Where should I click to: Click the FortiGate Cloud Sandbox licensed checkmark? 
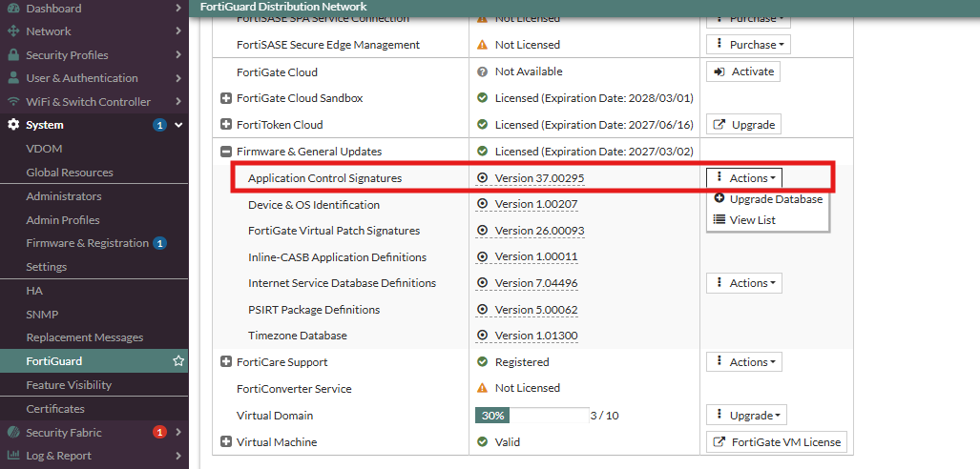[x=482, y=98]
